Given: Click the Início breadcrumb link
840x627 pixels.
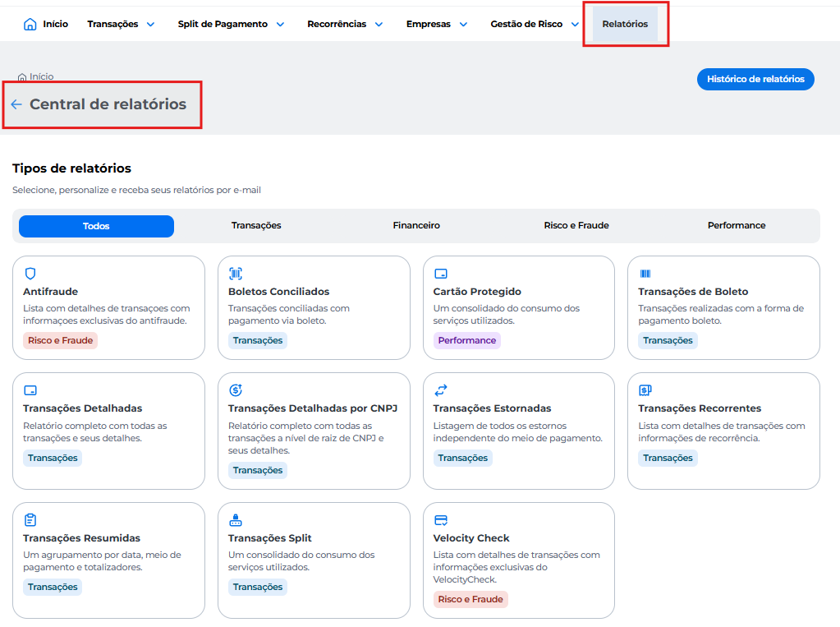Looking at the screenshot, I should (x=41, y=76).
